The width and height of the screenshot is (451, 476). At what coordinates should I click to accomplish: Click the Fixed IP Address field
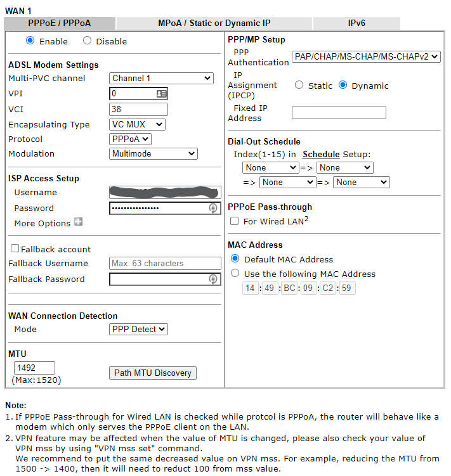(339, 113)
